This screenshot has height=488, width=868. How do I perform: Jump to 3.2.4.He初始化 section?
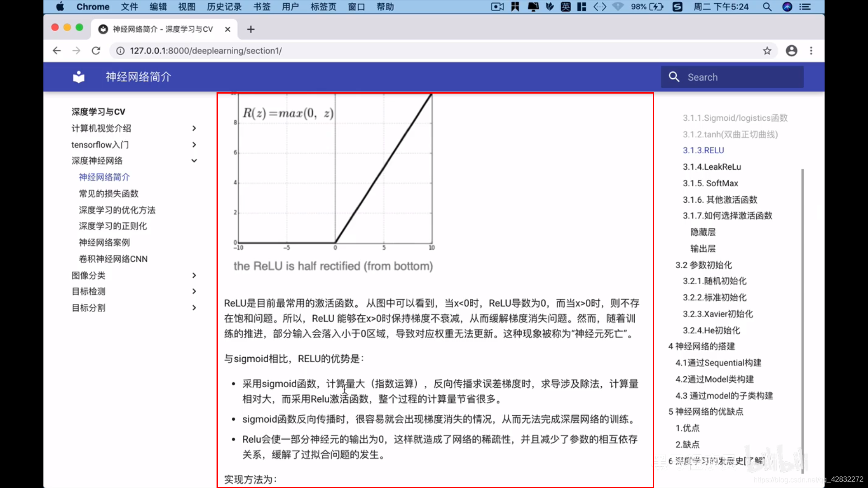pyautogui.click(x=712, y=331)
